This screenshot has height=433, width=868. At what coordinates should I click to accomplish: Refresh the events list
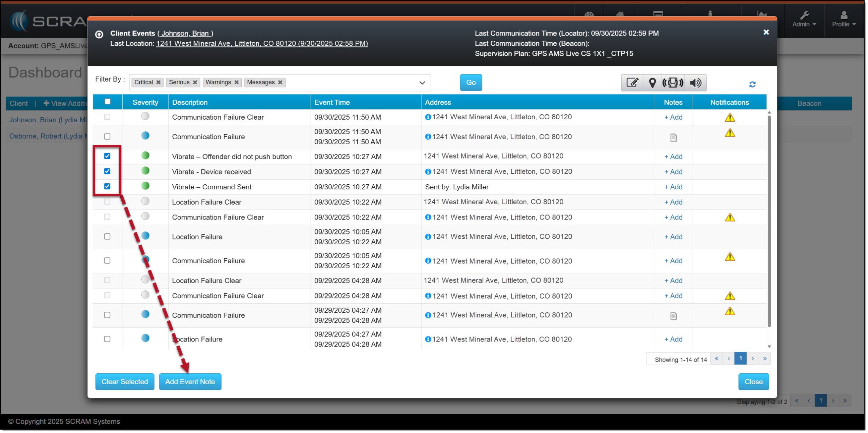(753, 84)
